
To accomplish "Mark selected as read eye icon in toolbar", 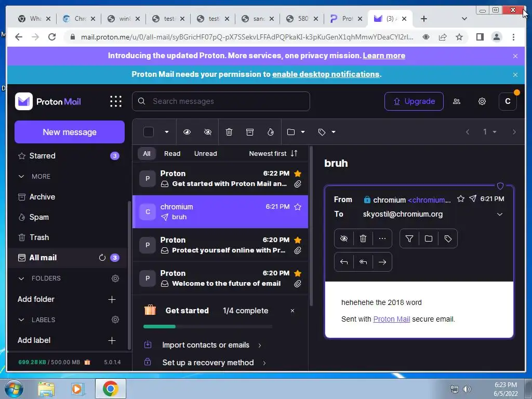I will (x=187, y=132).
